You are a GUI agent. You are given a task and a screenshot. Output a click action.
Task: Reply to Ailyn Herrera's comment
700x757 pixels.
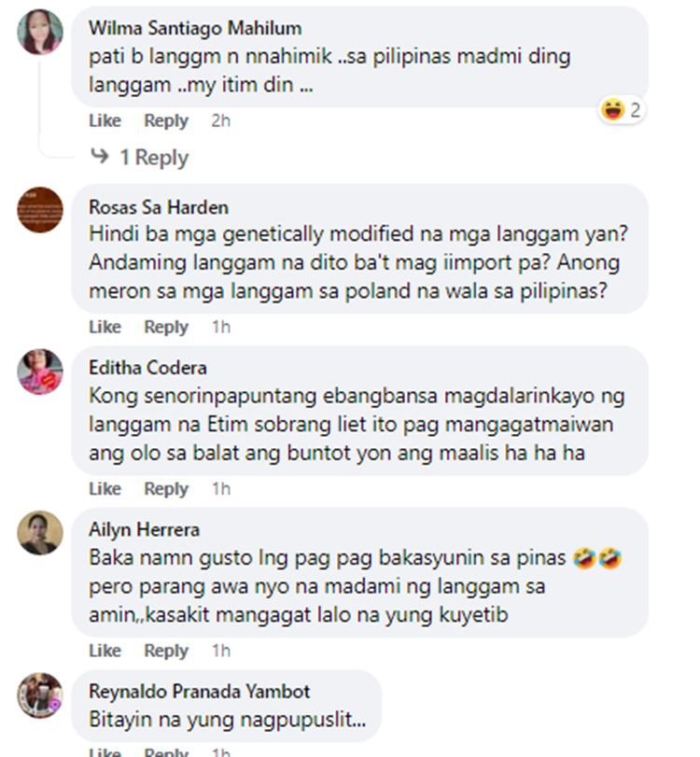166,651
